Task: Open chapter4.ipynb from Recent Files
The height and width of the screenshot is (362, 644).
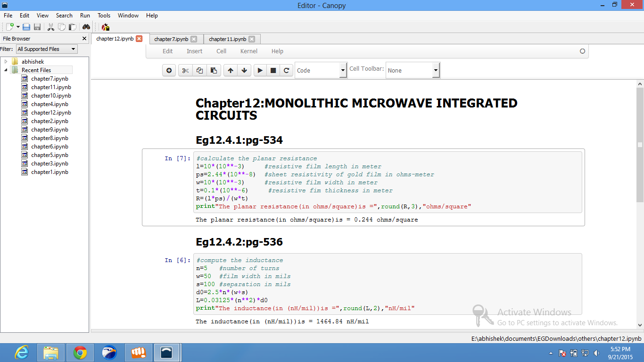Action: [x=50, y=104]
